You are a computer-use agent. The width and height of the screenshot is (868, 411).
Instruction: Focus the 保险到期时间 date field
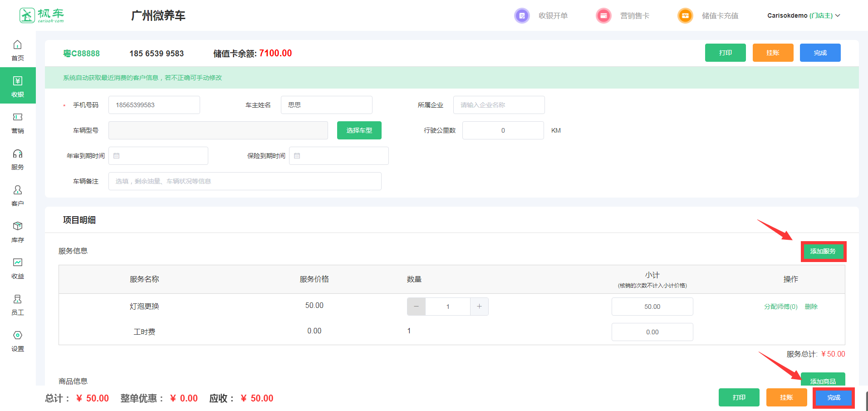tap(339, 156)
